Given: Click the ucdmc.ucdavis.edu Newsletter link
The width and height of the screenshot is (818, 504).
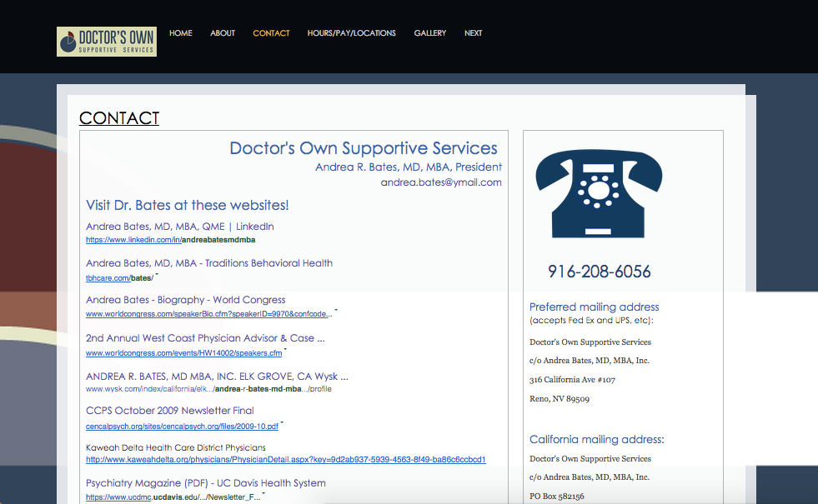Looking at the screenshot, I should coord(173,497).
